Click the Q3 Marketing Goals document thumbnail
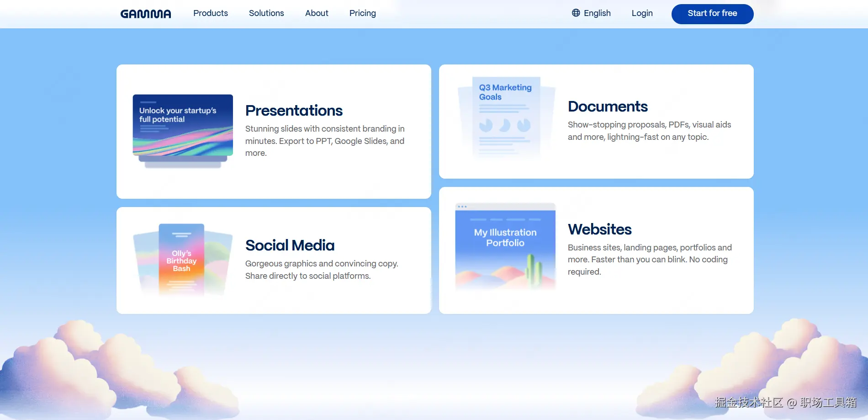868x420 pixels. (x=506, y=118)
